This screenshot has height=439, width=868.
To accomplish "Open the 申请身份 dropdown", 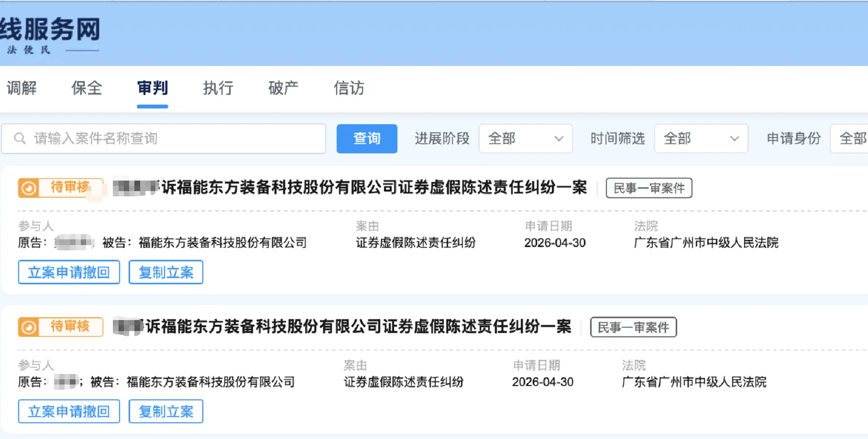I will pyautogui.click(x=850, y=139).
